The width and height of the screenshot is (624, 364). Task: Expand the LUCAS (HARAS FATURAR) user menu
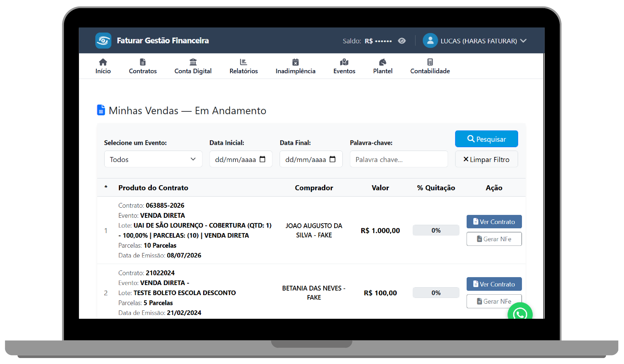click(483, 41)
